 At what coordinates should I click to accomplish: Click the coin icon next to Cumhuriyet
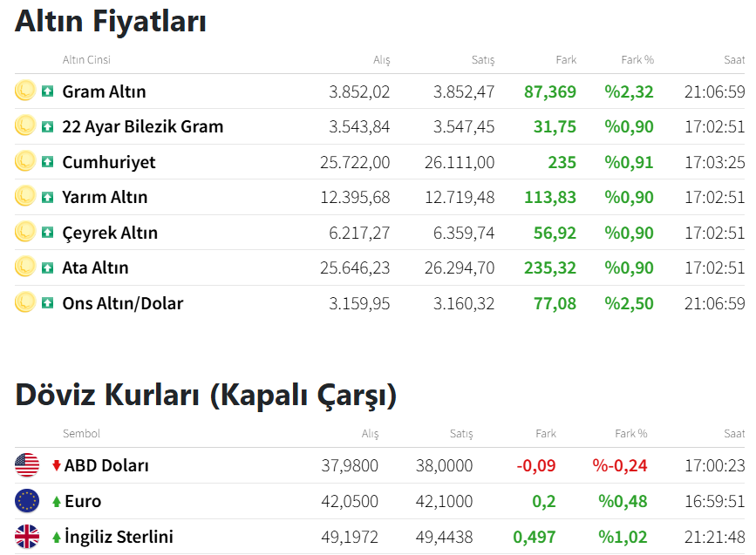[x=25, y=161]
